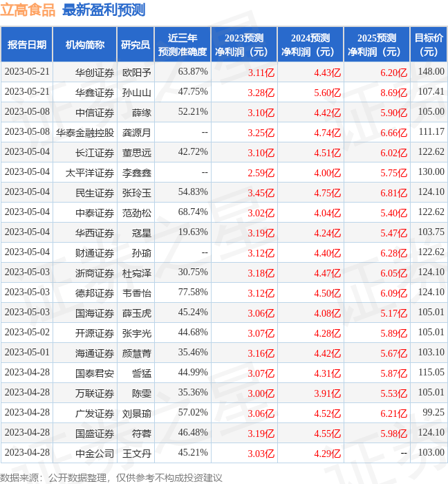
Task: Click the 立高食品 title text
Action: (x=28, y=10)
